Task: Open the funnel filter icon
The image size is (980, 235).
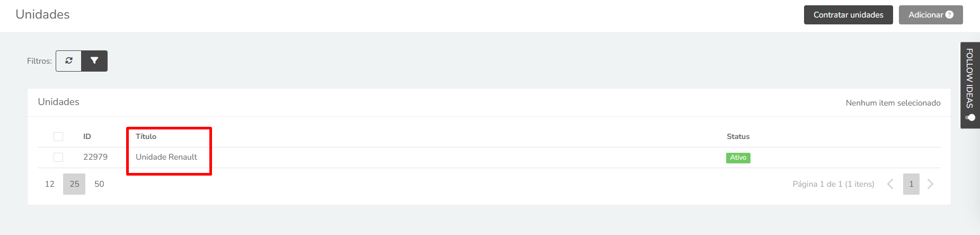Action: click(94, 61)
